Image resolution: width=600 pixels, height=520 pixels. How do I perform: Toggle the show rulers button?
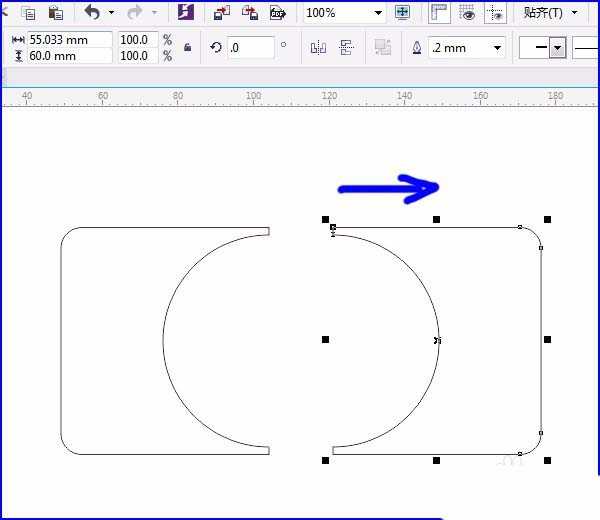[439, 13]
